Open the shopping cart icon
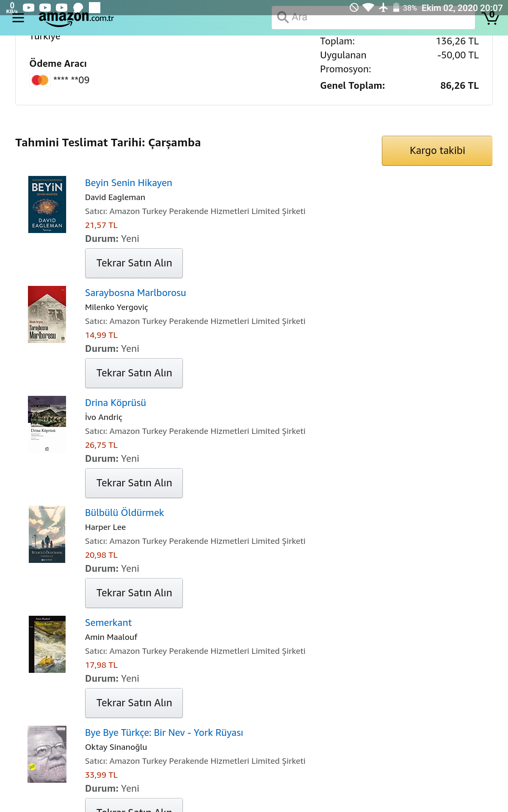 490,18
